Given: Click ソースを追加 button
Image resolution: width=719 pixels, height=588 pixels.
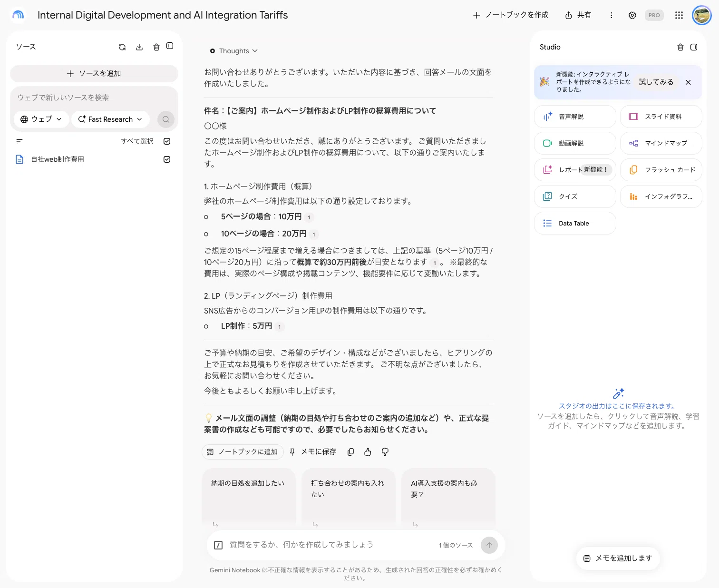Looking at the screenshot, I should tap(94, 74).
